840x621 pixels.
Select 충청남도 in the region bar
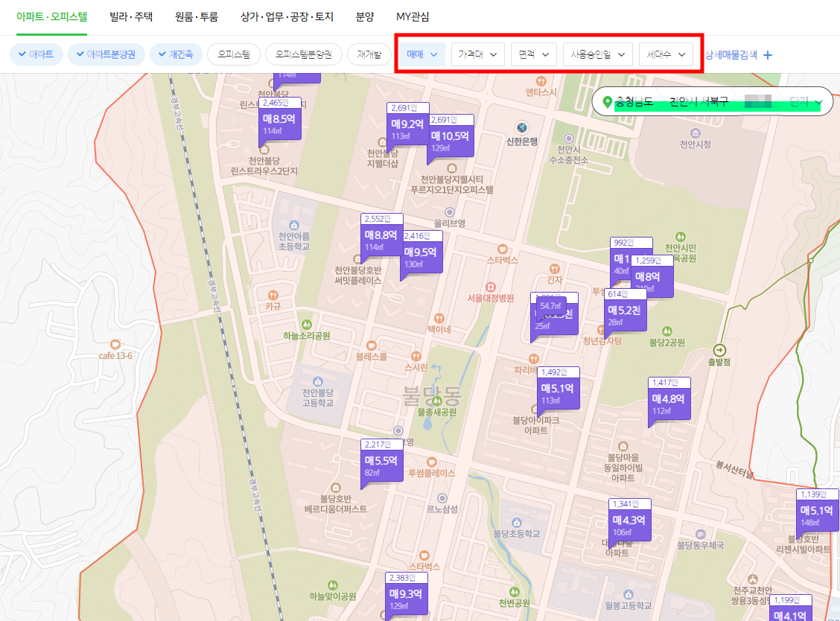point(634,101)
